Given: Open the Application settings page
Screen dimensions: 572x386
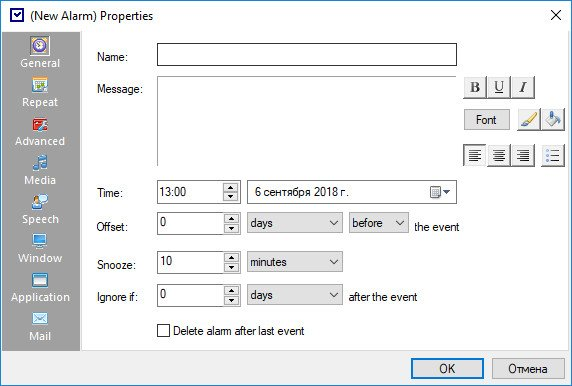Looking at the screenshot, I should 40,287.
